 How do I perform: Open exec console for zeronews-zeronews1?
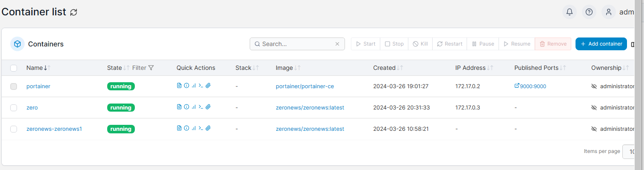201,128
